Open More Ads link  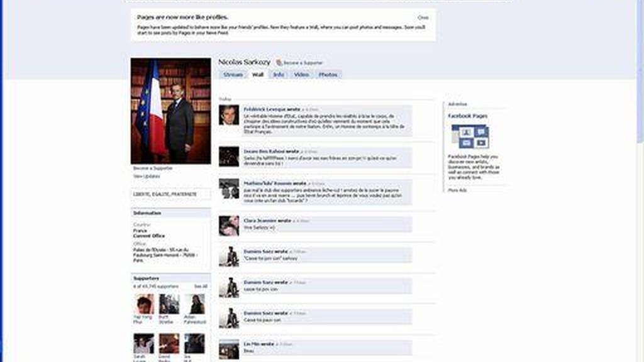click(x=457, y=190)
